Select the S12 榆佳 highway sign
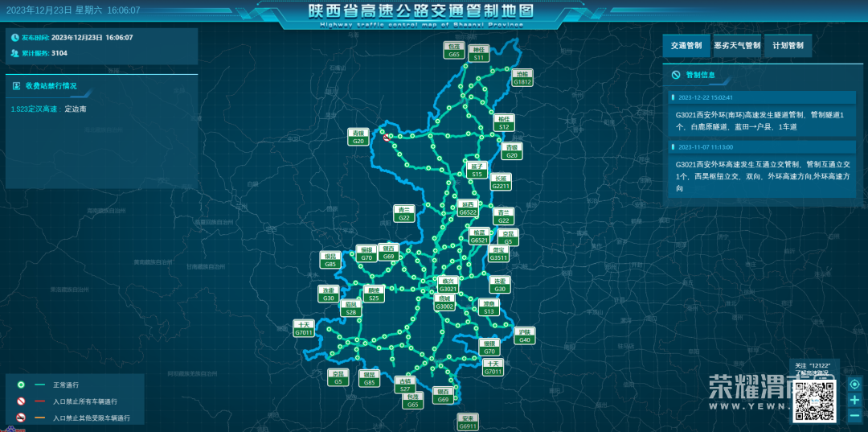Screen dimensions: 868x432 (504, 123)
